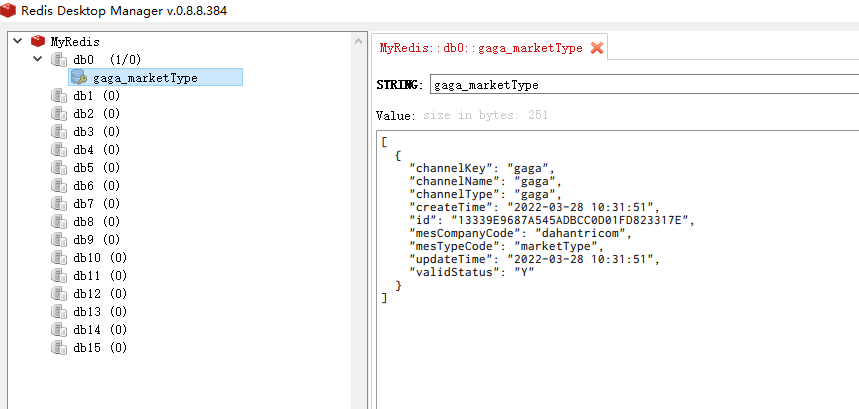Collapse the MyRedis connection tree
The image size is (859, 409).
[x=18, y=41]
